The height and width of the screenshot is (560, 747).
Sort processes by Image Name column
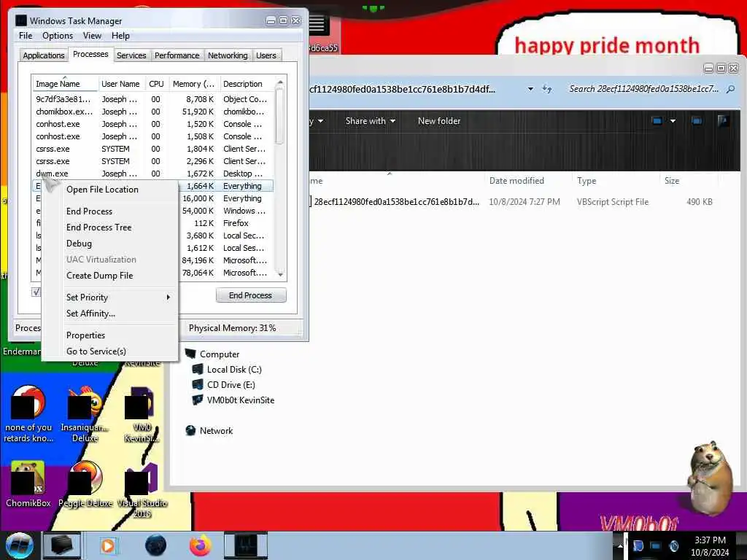coord(65,84)
